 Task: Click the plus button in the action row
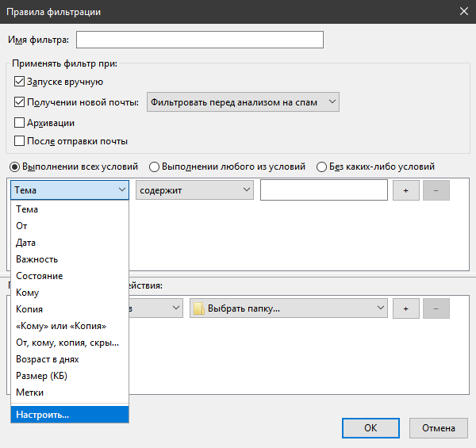(405, 308)
